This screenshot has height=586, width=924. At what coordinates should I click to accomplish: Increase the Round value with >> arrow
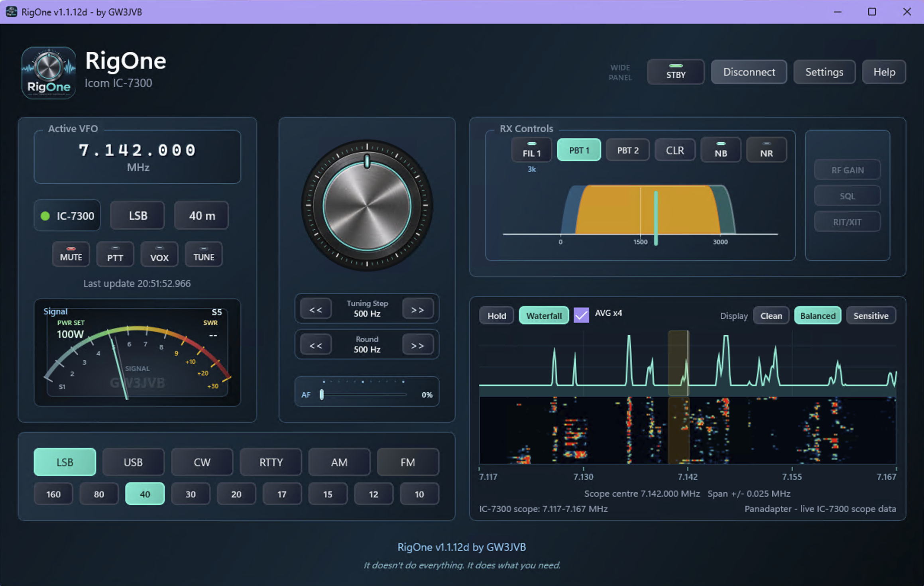click(417, 345)
